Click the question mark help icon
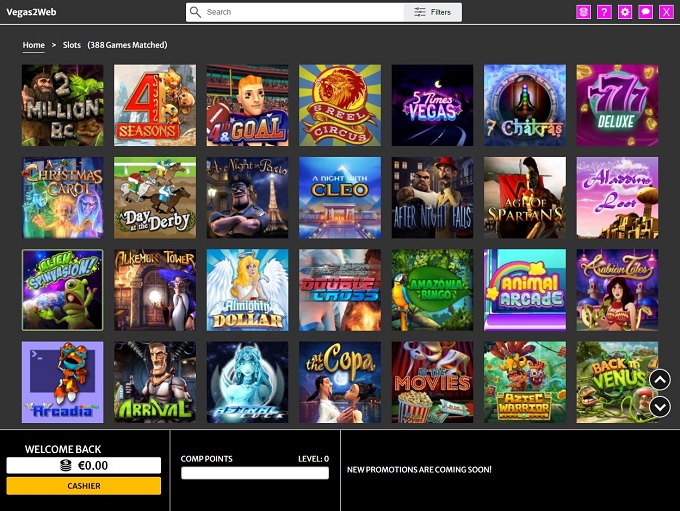680x511 pixels. pos(604,12)
